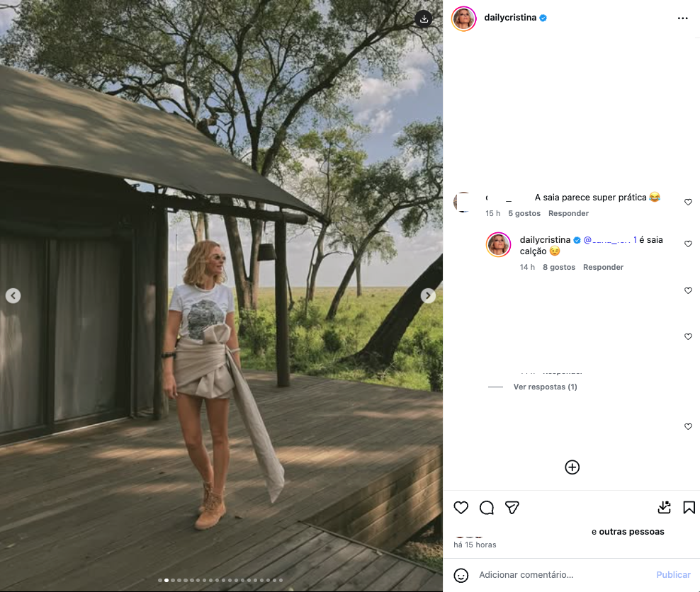The height and width of the screenshot is (592, 700).
Task: Share the post via the paper plane icon
Action: [512, 508]
